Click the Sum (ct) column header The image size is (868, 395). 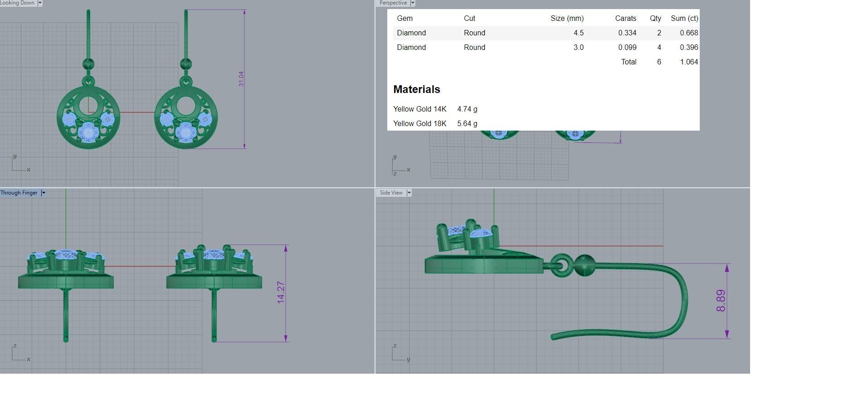[x=684, y=19]
